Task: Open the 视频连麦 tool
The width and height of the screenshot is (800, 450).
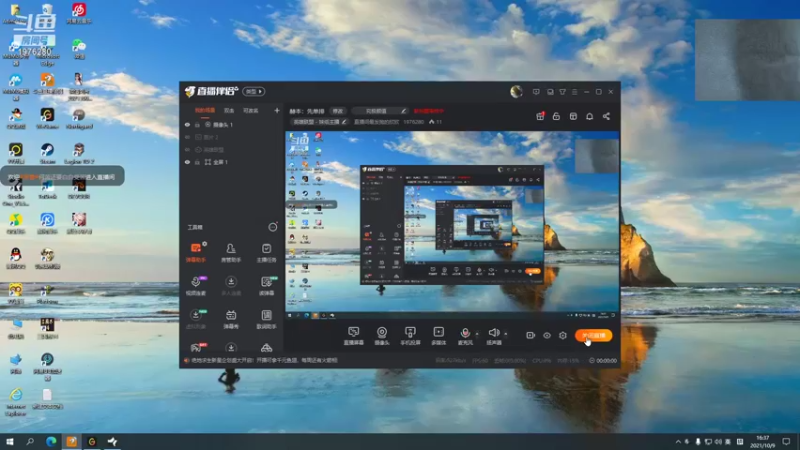Action: [196, 286]
